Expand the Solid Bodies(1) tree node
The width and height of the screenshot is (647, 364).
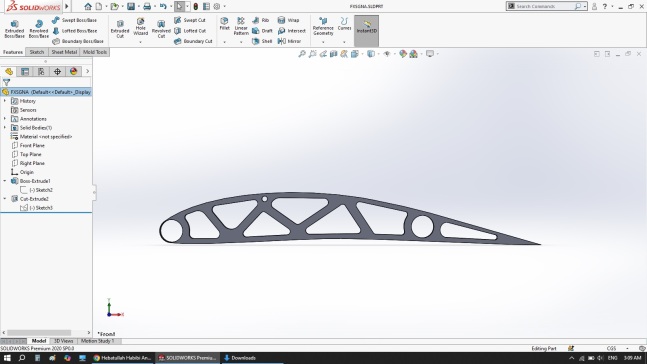pyautogui.click(x=5, y=128)
